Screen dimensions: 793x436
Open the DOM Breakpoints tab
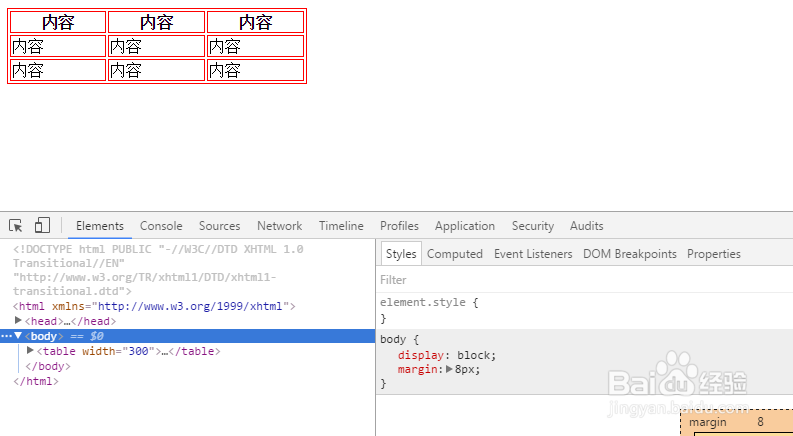(x=629, y=254)
